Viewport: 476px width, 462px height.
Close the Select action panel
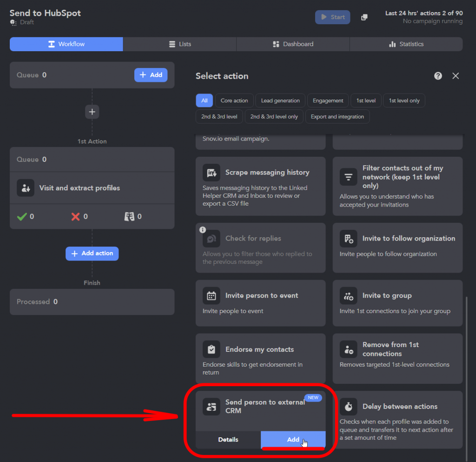tap(456, 76)
